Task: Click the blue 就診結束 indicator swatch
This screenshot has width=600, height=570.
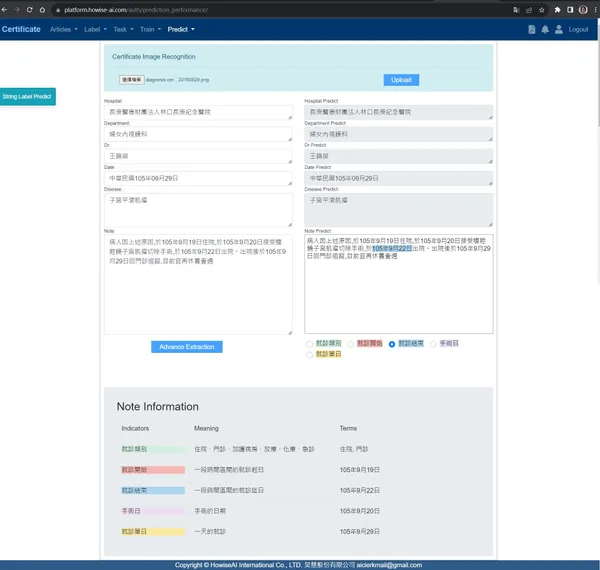Action: 153,490
